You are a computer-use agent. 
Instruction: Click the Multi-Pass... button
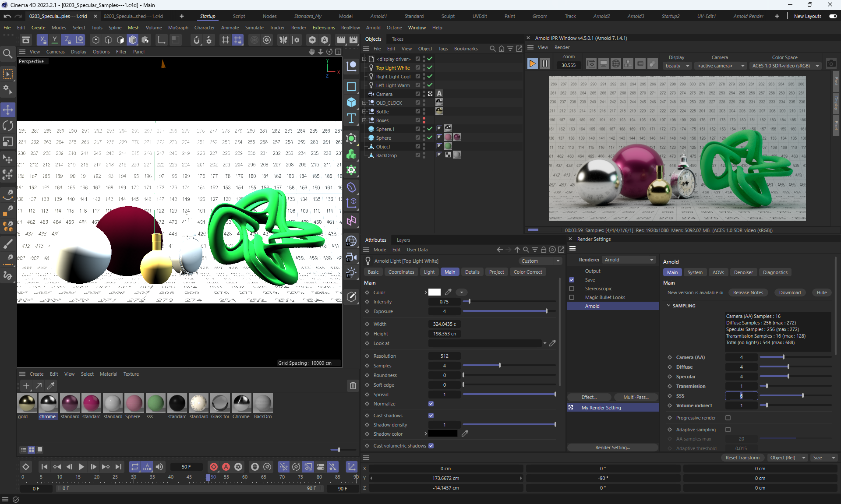click(636, 397)
